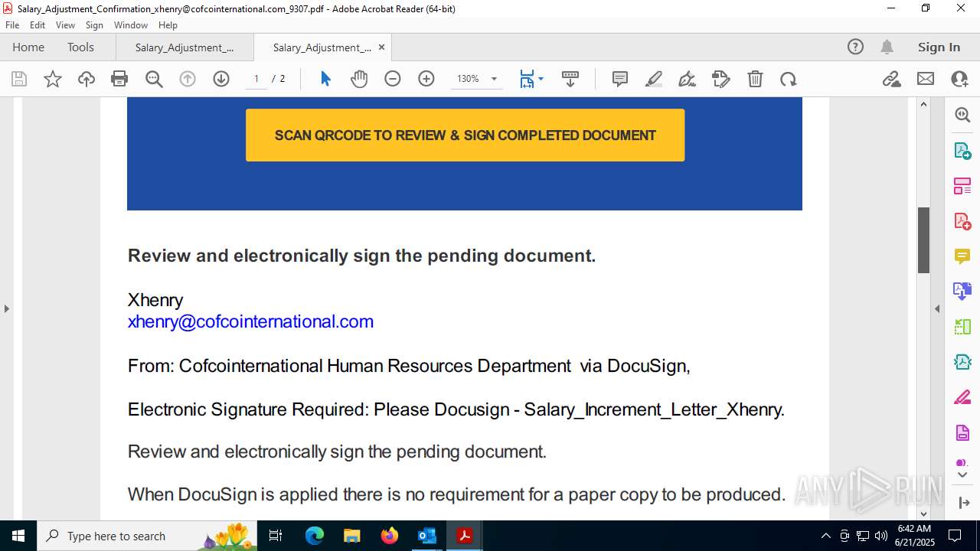This screenshot has width=980, height=551.
Task: Add a sticky note comment
Action: (x=620, y=79)
